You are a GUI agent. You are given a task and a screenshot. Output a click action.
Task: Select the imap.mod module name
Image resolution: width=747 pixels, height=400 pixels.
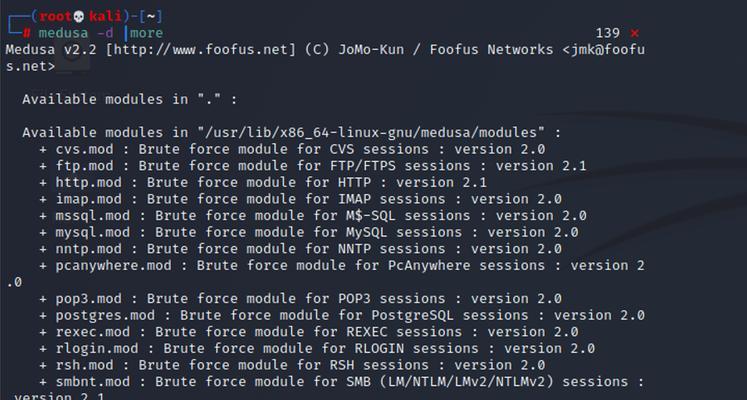89,199
